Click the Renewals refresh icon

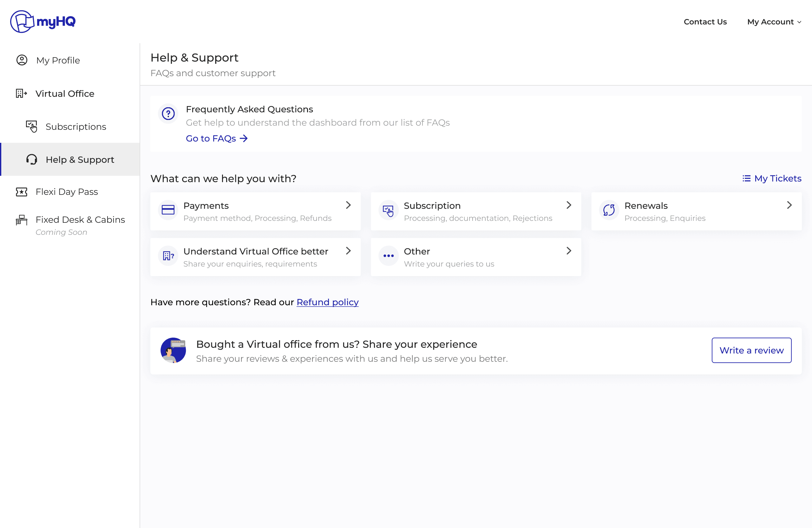pyautogui.click(x=609, y=210)
